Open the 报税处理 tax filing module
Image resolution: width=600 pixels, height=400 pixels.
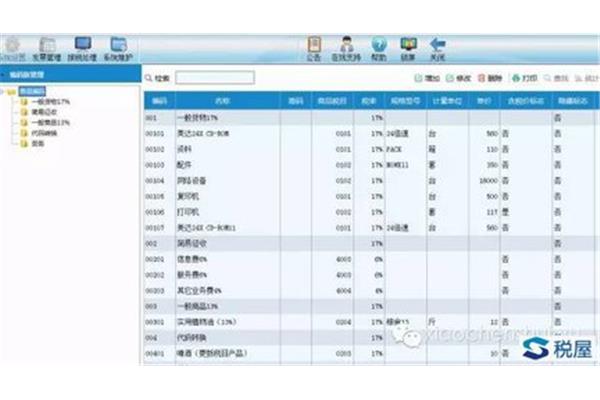point(82,50)
